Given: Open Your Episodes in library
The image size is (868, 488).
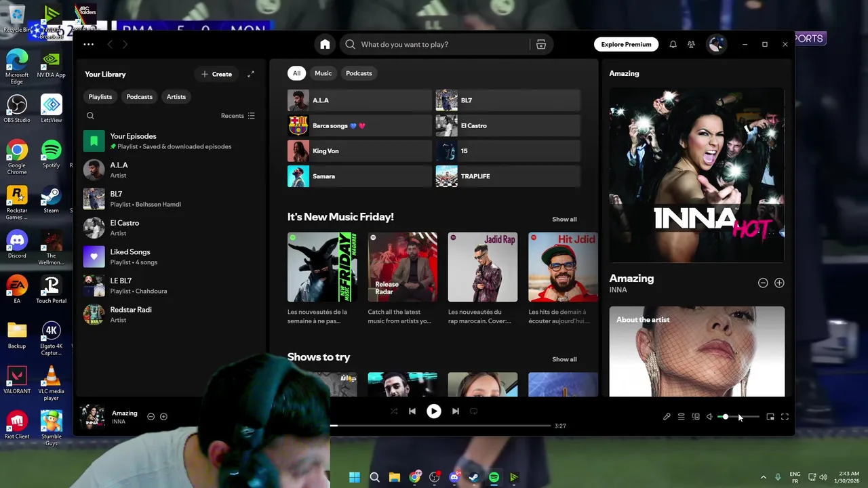Looking at the screenshot, I should (170, 141).
